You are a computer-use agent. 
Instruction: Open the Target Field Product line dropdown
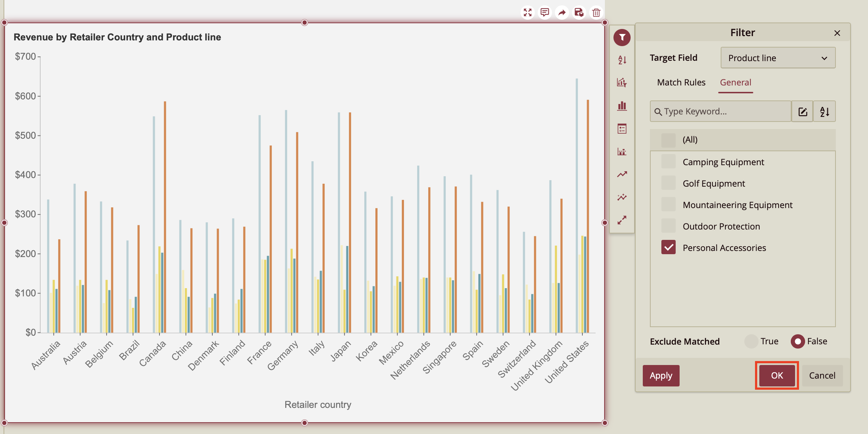(x=778, y=58)
